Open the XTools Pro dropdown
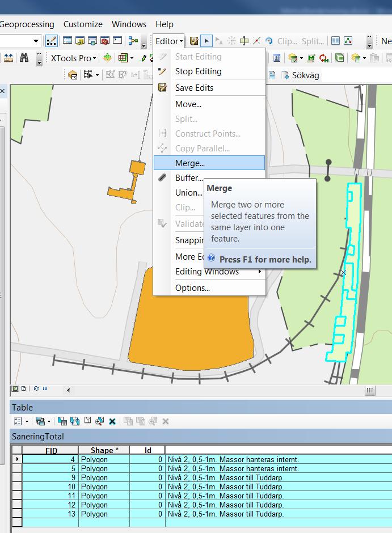392x533 pixels. (73, 58)
